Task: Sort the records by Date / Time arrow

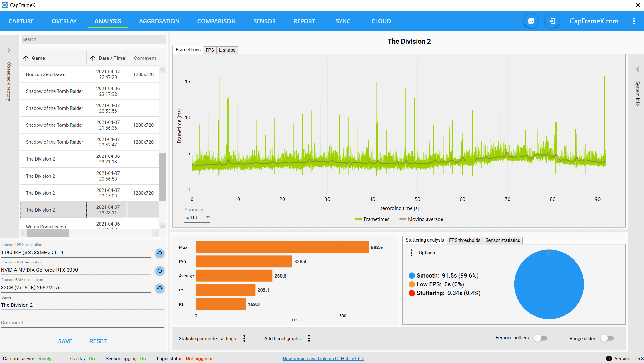Action: tap(93, 58)
